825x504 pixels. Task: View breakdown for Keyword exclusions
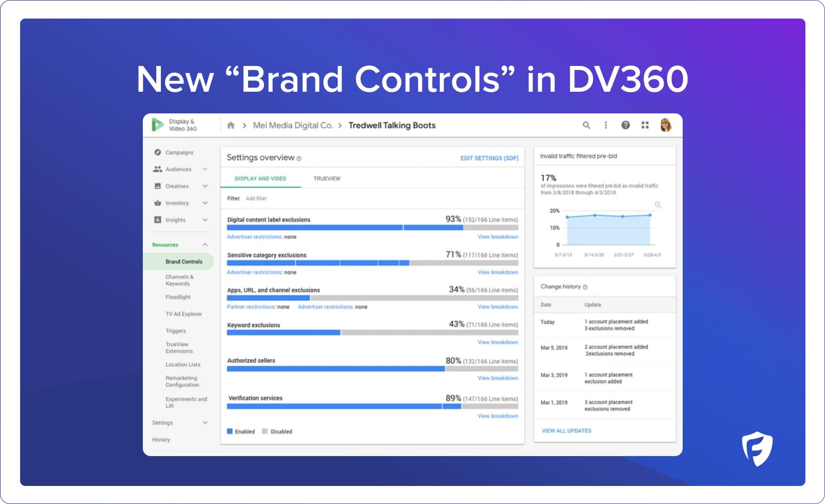pyautogui.click(x=498, y=342)
